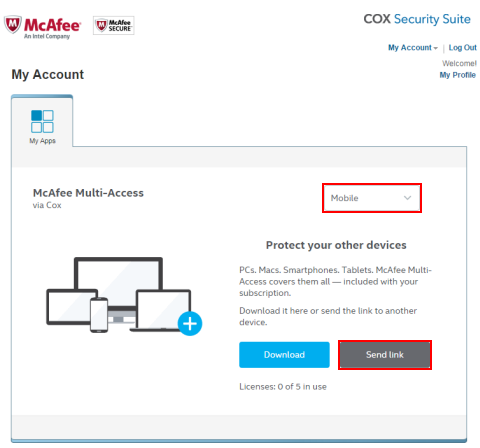Click the McAfee Multi-Access heading
Viewport: 480px width, 448px height.
point(88,193)
